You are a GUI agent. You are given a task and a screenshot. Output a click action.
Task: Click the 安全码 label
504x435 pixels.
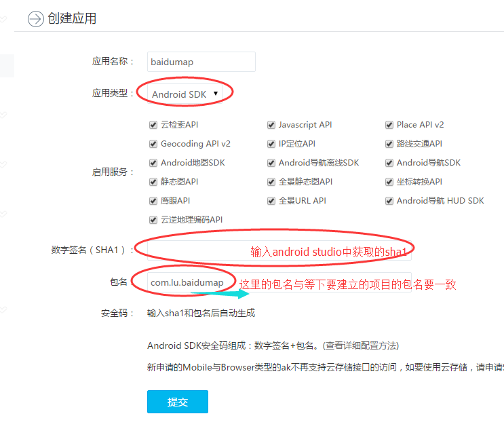click(x=117, y=313)
